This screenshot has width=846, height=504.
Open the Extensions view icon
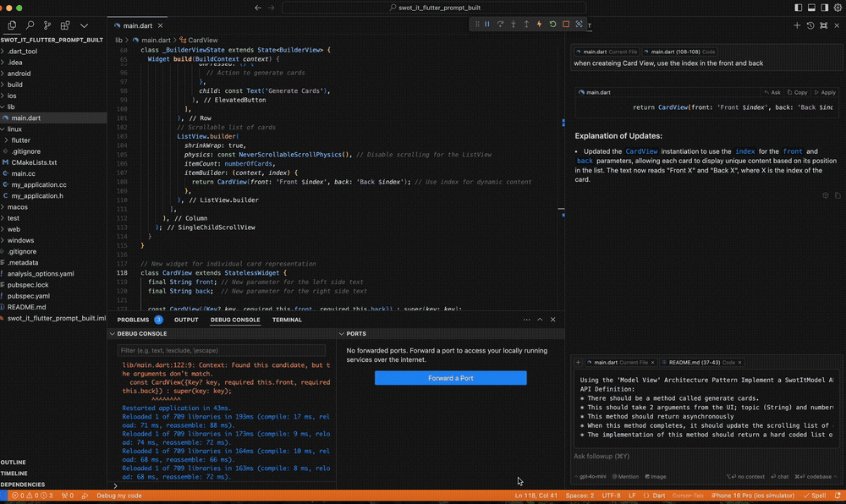pos(65,25)
